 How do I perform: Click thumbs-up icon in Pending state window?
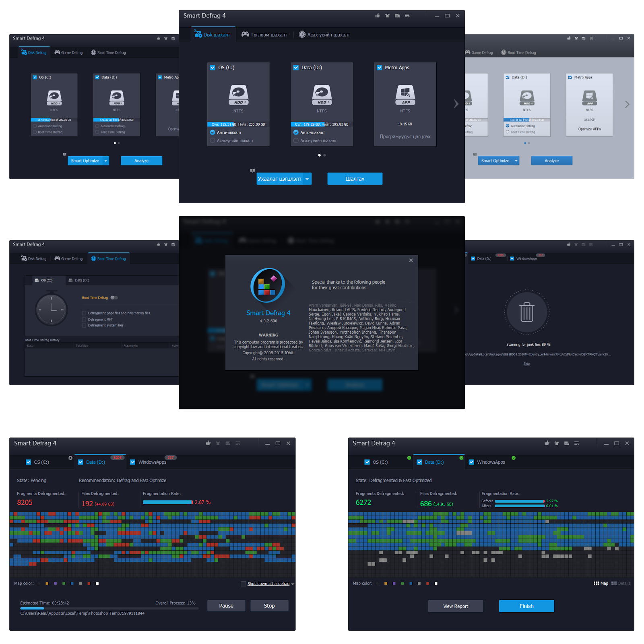click(x=208, y=443)
